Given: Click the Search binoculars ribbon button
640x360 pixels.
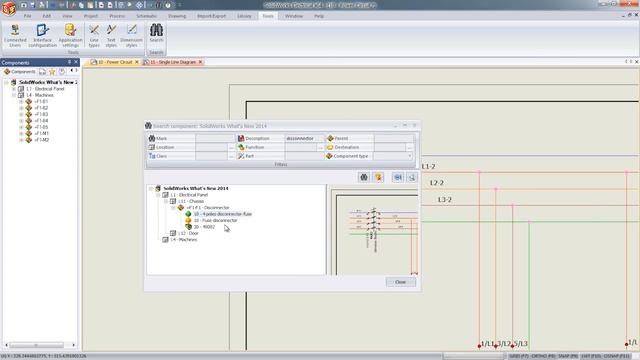Looking at the screenshot, I should click(156, 33).
